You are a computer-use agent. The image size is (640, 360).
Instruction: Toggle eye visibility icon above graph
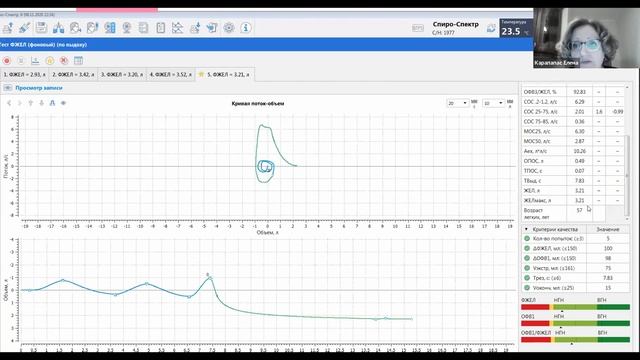coord(63,103)
